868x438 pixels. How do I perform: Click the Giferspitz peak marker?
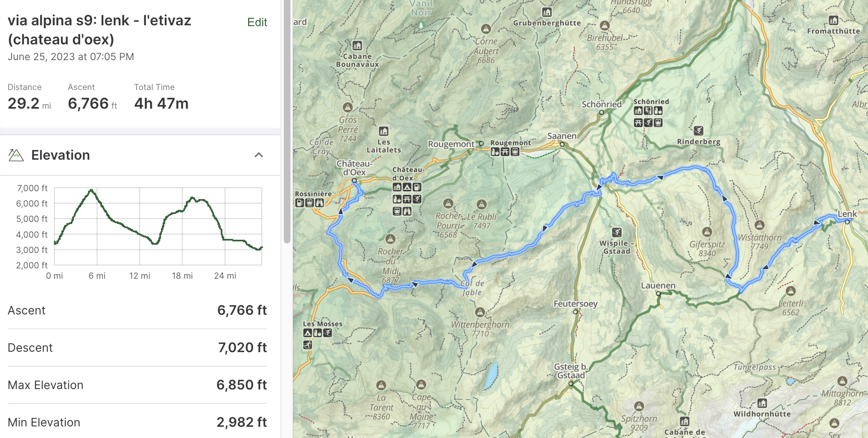707,231
